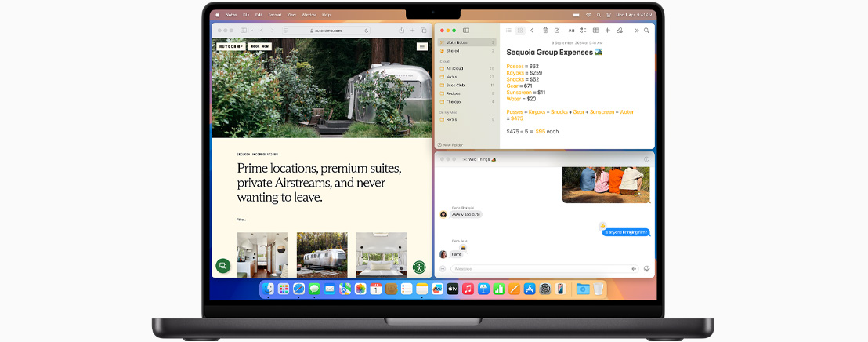Search notes with the magnifier icon

point(646,31)
